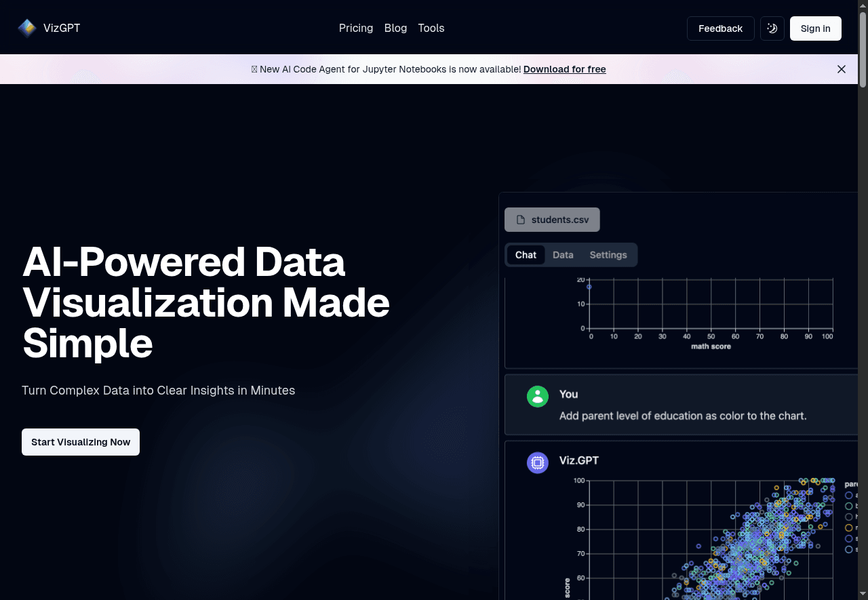Screen dimensions: 868x600
Task: Follow the Download for free link
Action: tap(564, 69)
